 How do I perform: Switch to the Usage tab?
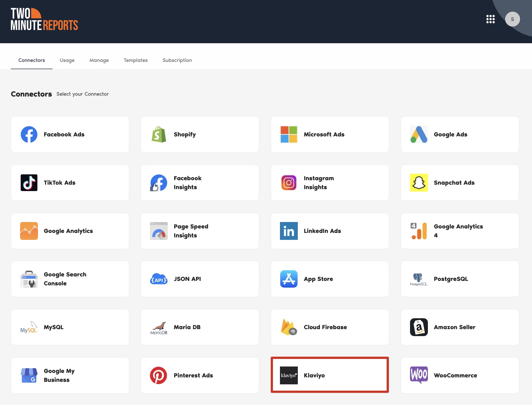click(67, 60)
